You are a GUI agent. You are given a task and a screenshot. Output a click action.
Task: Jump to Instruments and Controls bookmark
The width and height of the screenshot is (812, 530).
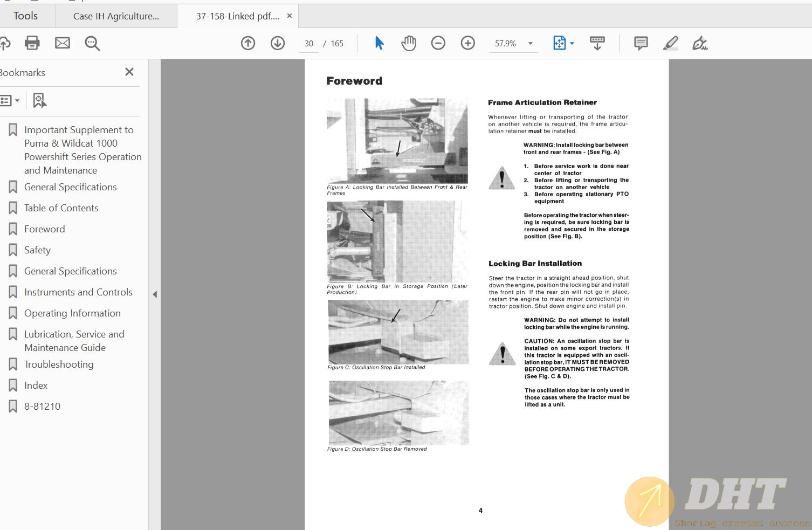point(78,292)
